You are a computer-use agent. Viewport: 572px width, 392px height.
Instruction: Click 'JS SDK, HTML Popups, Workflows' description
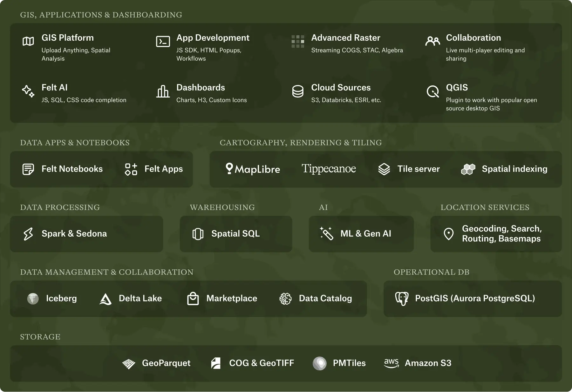209,54
